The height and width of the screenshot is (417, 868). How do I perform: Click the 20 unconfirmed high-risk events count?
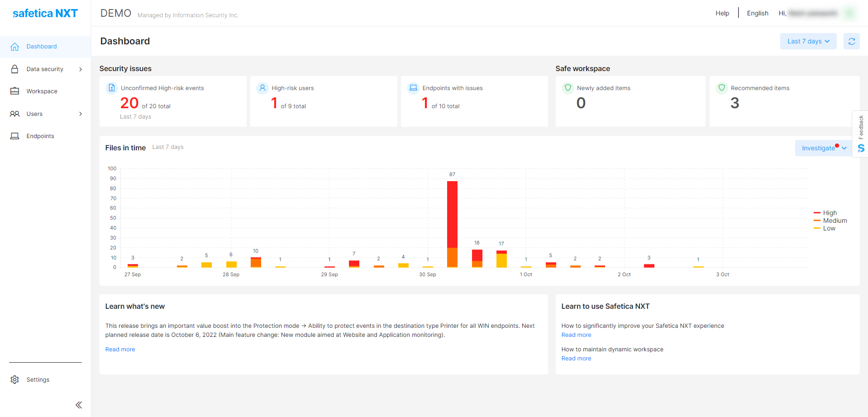coord(129,103)
